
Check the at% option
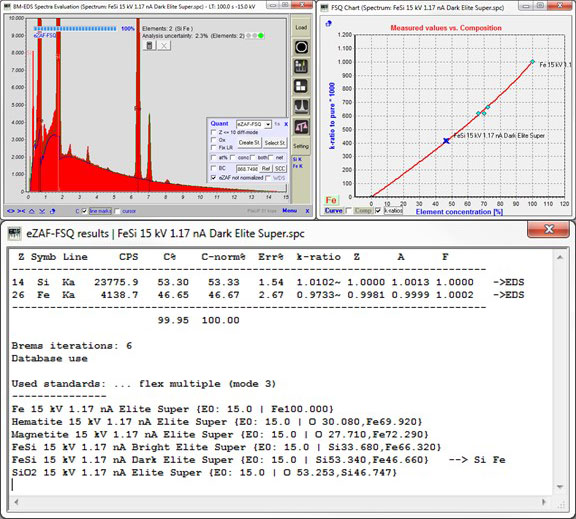[x=213, y=158]
